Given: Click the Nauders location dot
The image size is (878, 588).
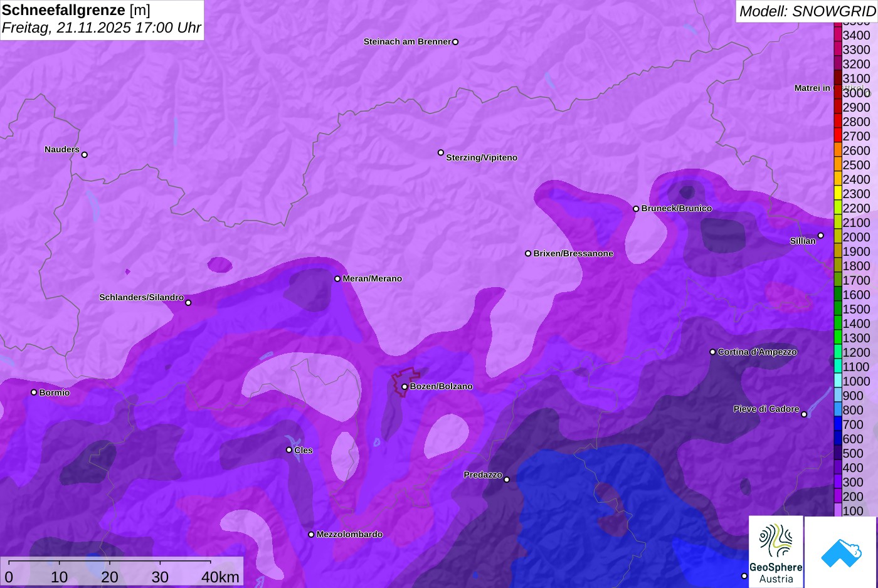Looking at the screenshot, I should pyautogui.click(x=85, y=154).
